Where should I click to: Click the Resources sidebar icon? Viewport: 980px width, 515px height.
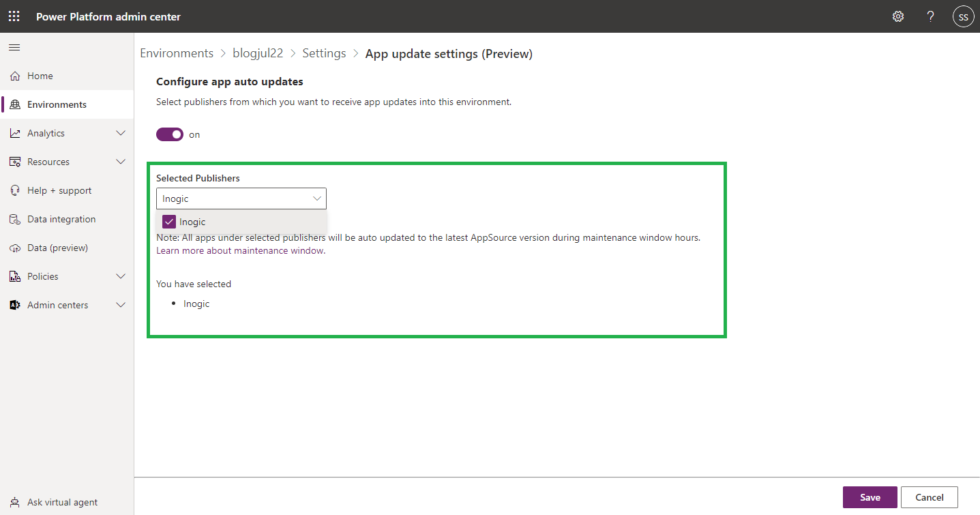pos(15,162)
